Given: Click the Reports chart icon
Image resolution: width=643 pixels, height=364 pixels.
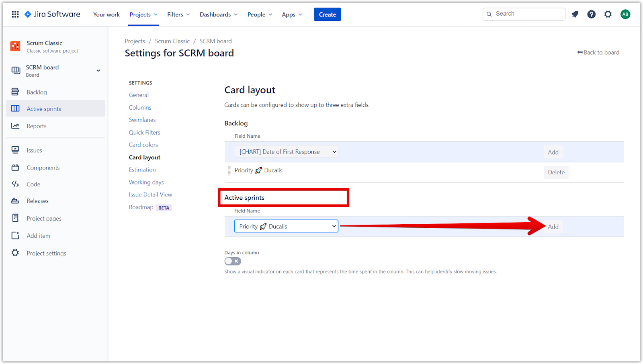Looking at the screenshot, I should (x=15, y=126).
